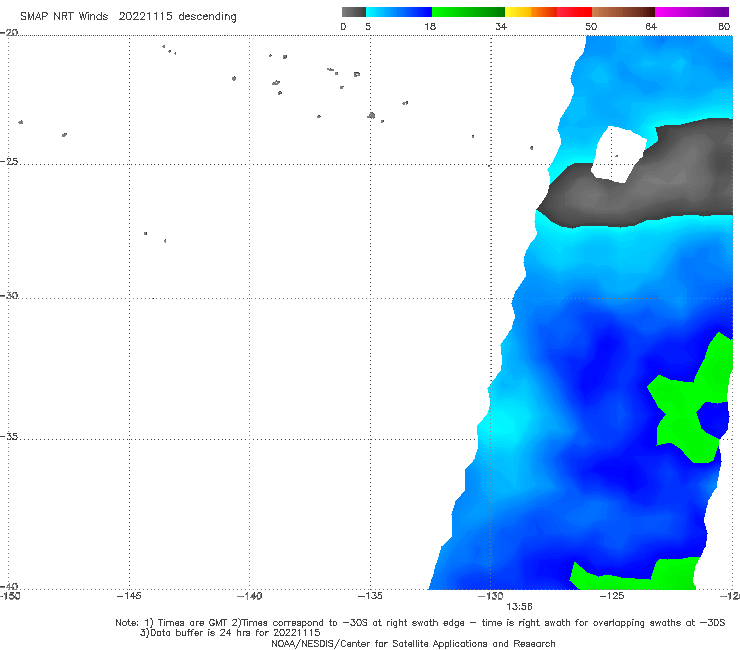This screenshot has height=650, width=740.
Task: Click the longitude label '-145'
Action: click(x=129, y=596)
